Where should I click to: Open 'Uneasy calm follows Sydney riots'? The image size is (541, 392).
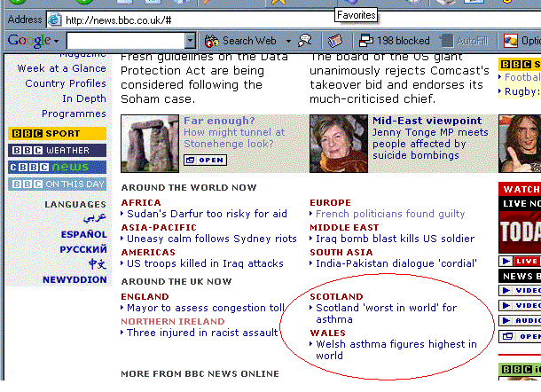click(x=212, y=239)
